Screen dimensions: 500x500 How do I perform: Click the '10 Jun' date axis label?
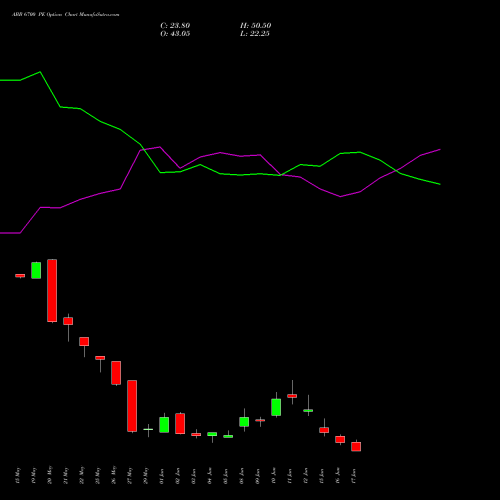[x=274, y=475]
